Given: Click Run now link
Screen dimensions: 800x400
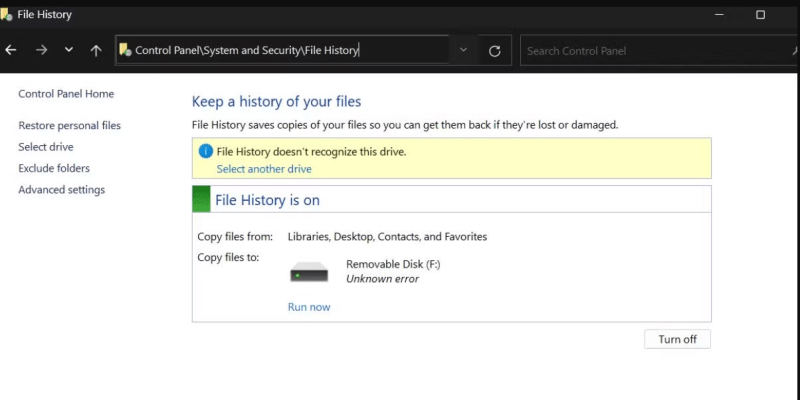Looking at the screenshot, I should [x=309, y=307].
